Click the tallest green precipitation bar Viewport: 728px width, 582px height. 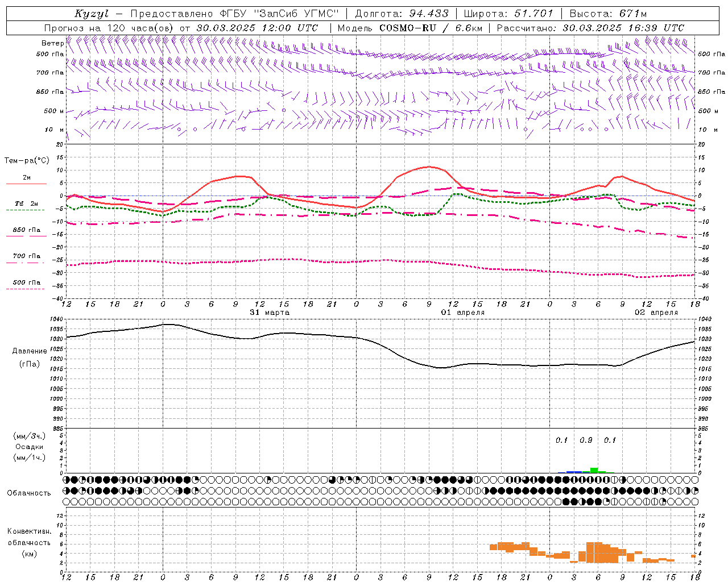click(594, 470)
